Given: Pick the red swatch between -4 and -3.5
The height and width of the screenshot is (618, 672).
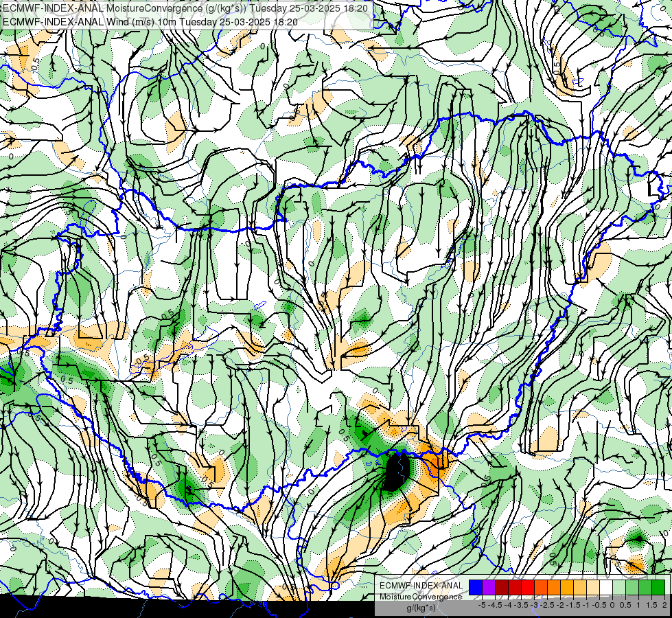Looking at the screenshot, I should [x=515, y=588].
